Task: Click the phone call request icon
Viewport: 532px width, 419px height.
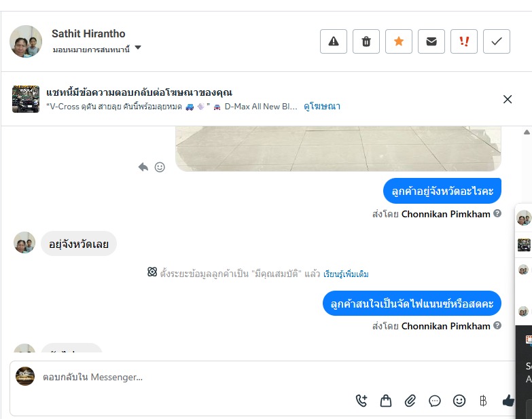Action: 361,401
